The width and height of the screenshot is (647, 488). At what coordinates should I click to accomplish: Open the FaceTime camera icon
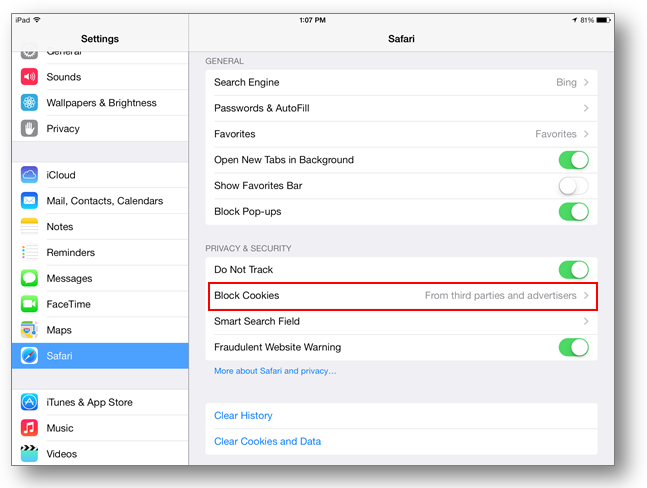tap(29, 304)
